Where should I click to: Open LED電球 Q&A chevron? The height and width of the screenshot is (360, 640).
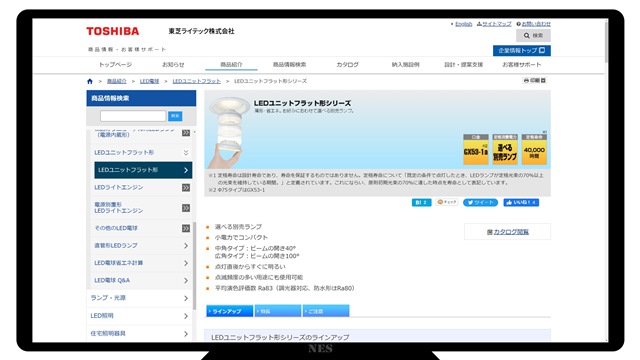coord(186,281)
